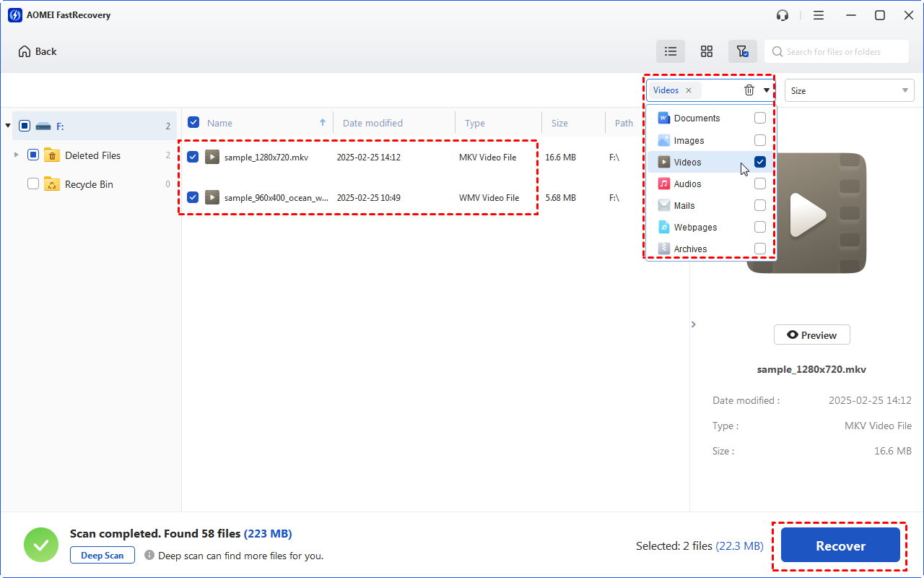Recover the selected files
This screenshot has width=924, height=578.
840,545
